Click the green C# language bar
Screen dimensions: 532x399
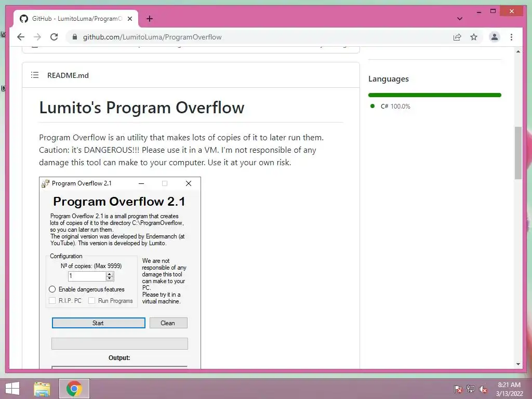point(435,95)
